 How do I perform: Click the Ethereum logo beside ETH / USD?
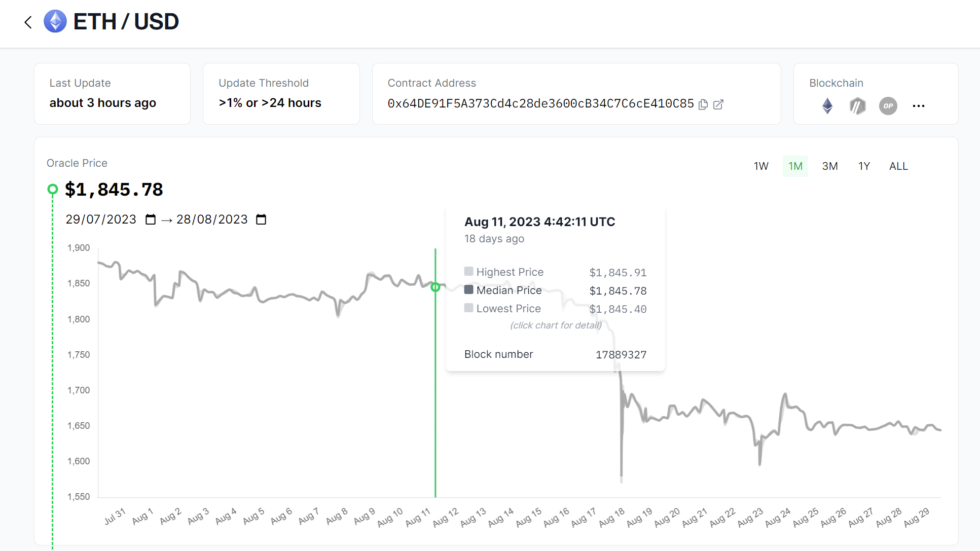pos(55,21)
